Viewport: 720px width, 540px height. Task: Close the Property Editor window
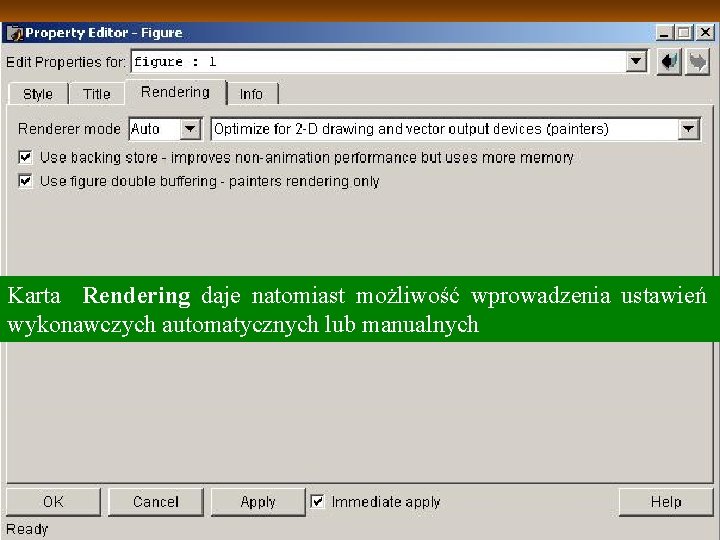point(705,33)
